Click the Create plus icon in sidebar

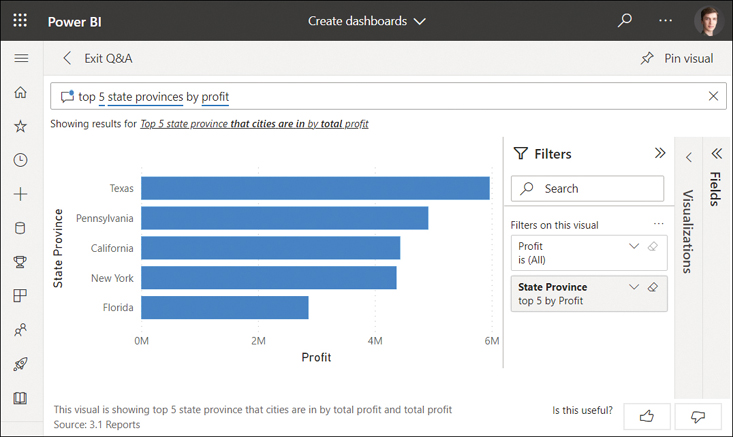coord(20,194)
